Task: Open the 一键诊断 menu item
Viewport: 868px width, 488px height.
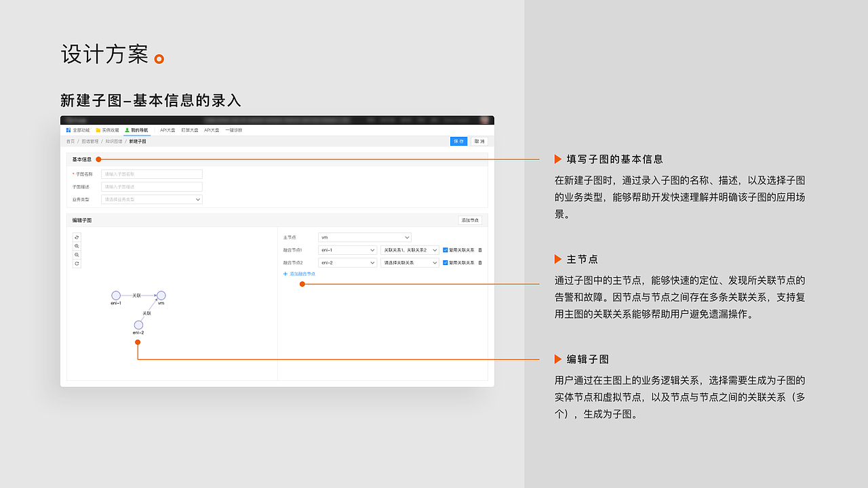Action: [234, 130]
